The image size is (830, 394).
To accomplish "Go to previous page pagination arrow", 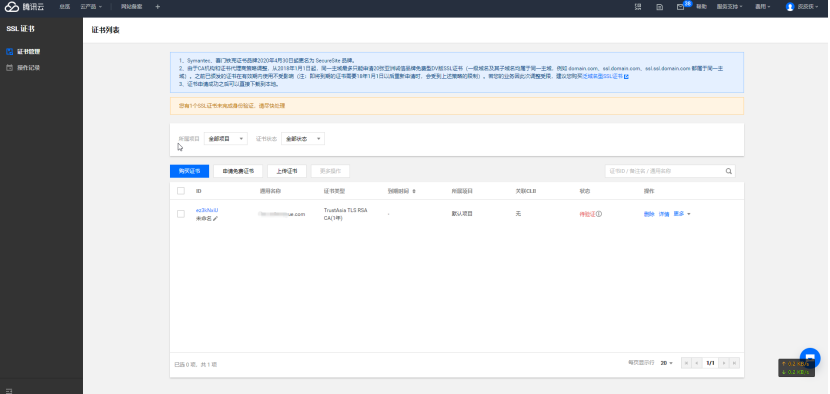I will coord(697,363).
